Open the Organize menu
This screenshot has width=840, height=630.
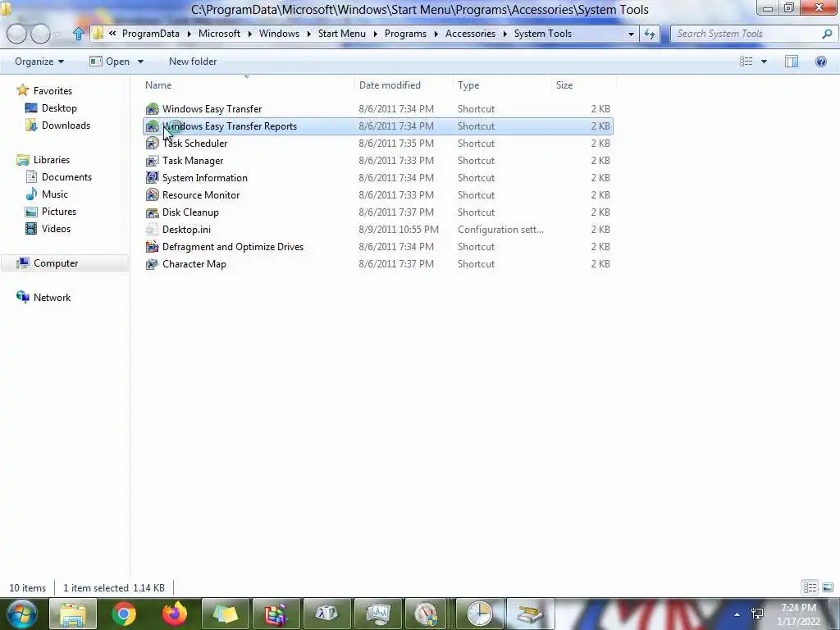39,62
